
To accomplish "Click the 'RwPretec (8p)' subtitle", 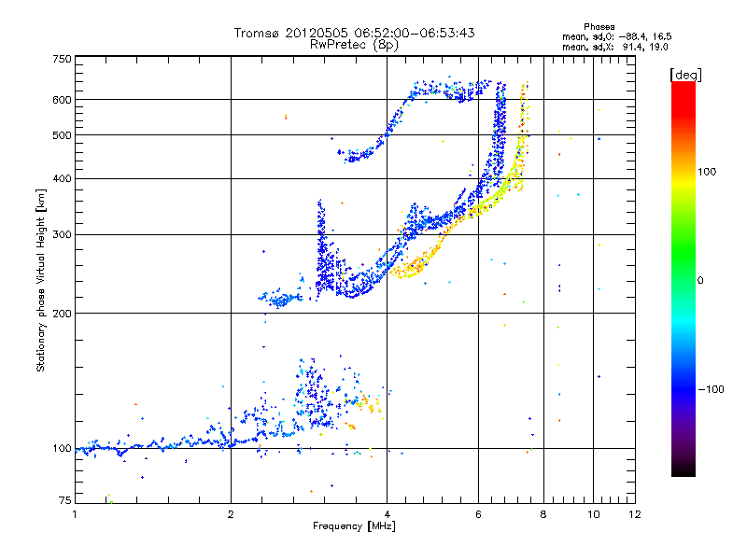I will tap(354, 45).
